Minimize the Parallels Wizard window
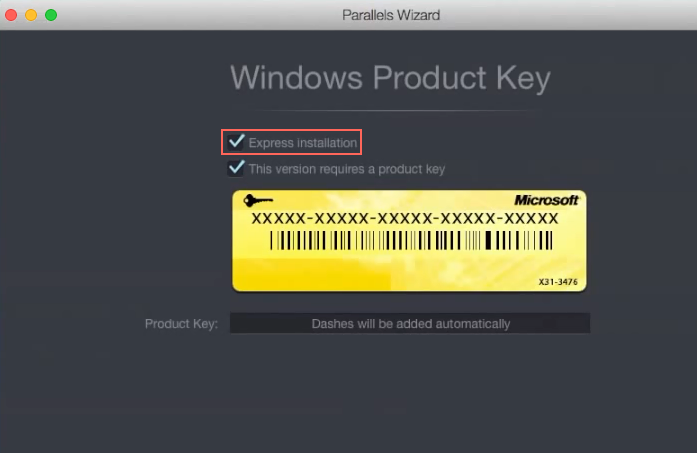Viewport: 697px width, 453px height. click(31, 15)
